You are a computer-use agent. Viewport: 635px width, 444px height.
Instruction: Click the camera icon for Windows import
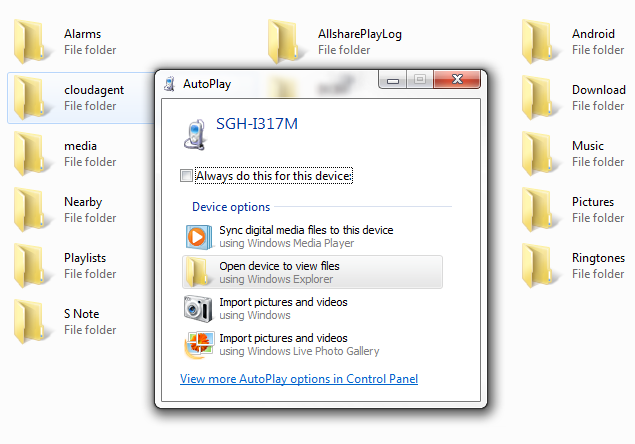[198, 309]
